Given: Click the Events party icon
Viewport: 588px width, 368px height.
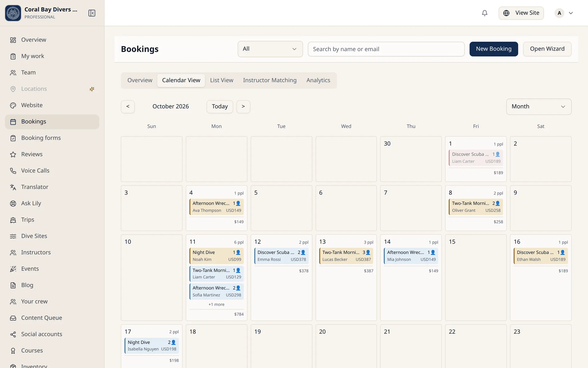Looking at the screenshot, I should (x=13, y=269).
